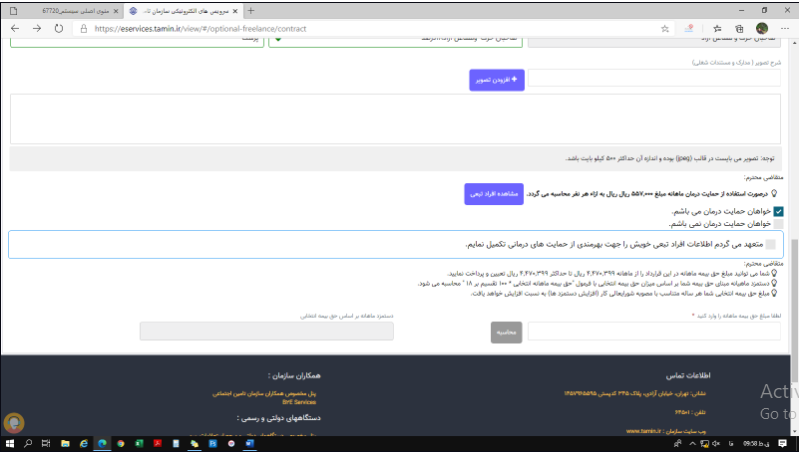Open Microsoft Word from the taskbar
Viewport: 799px width, 453px height.
pos(250,444)
